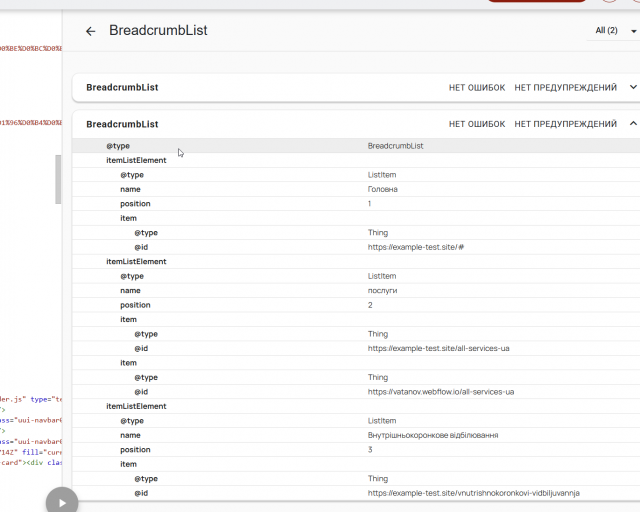Click the position value 1
Viewport: 640px width, 512px height.
pyautogui.click(x=369, y=203)
